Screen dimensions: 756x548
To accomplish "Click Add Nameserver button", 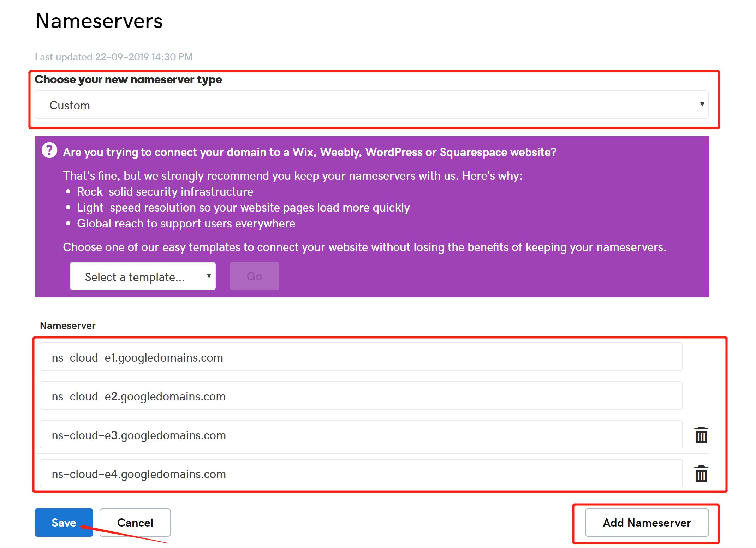I will [647, 523].
